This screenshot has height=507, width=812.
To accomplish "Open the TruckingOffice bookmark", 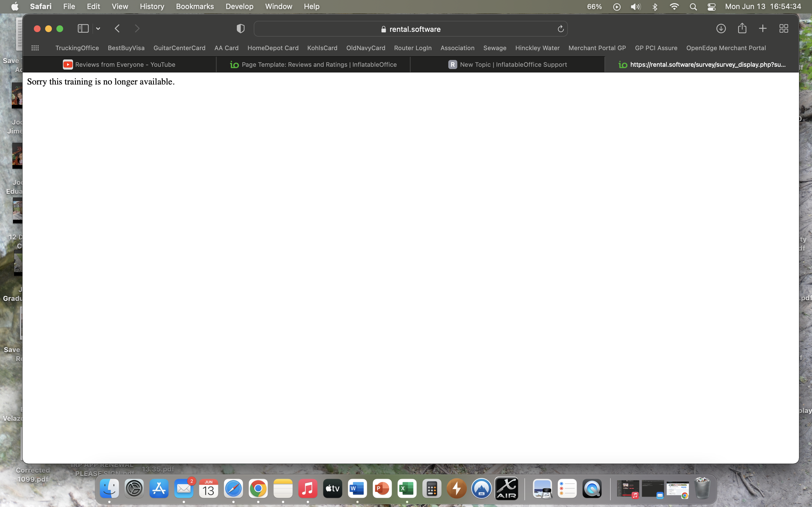I will [x=77, y=48].
